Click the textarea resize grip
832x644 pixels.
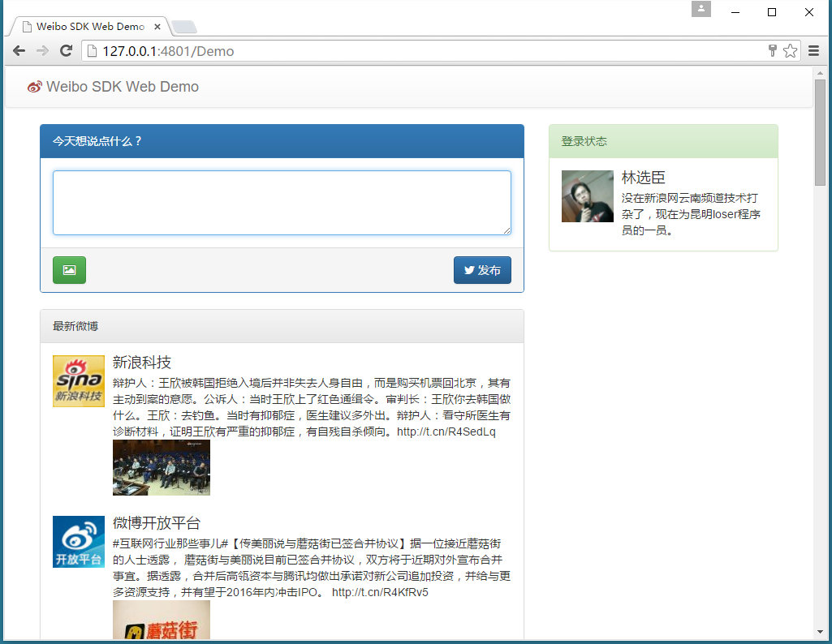[507, 230]
